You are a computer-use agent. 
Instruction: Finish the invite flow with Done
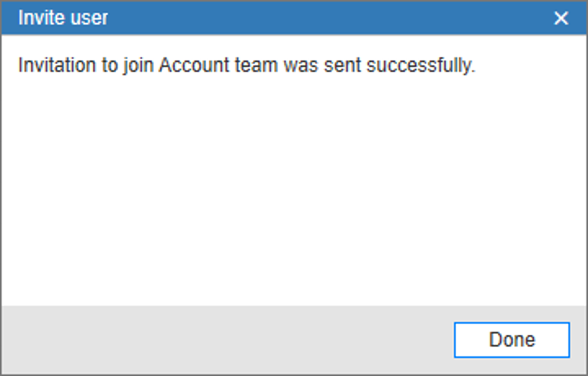(512, 340)
